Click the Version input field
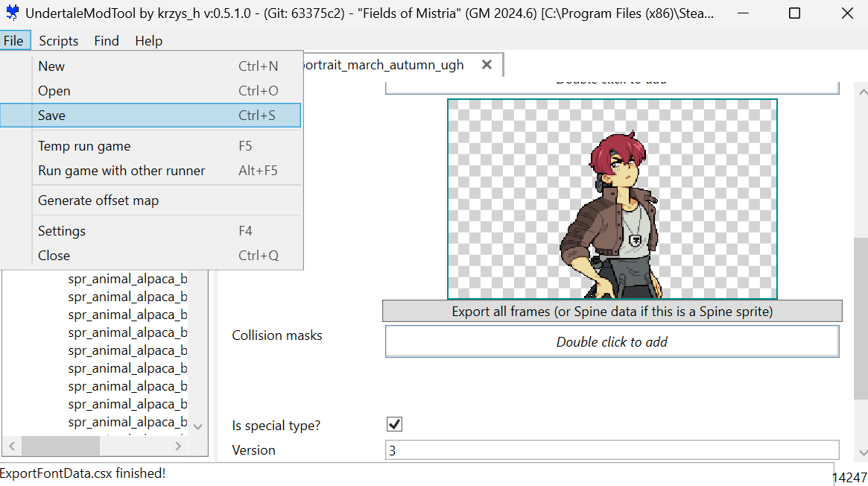868x486 pixels. click(x=612, y=450)
